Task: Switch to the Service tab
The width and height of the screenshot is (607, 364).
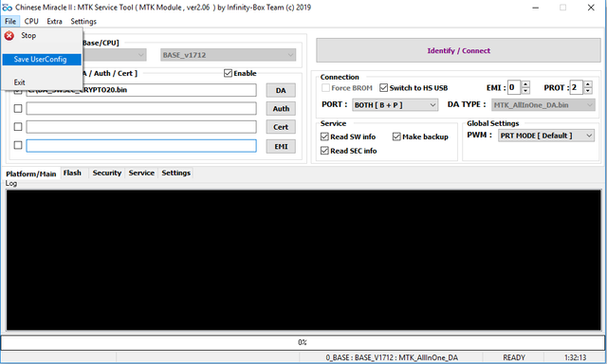Action: point(141,173)
